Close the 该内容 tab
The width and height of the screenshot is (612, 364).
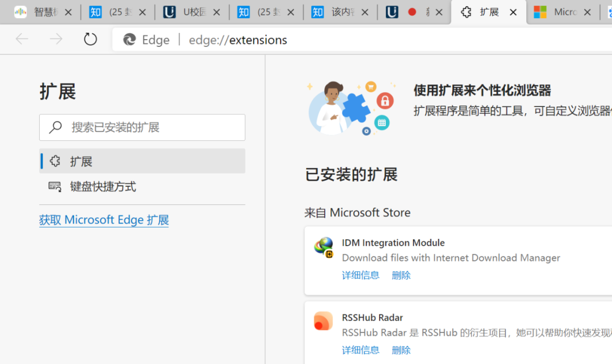tap(365, 12)
